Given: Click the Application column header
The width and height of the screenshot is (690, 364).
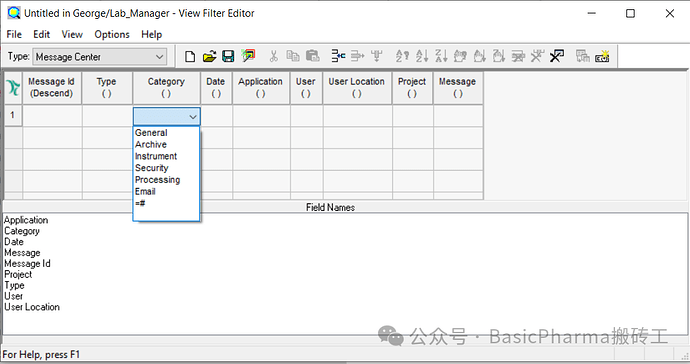Looking at the screenshot, I should (261, 88).
